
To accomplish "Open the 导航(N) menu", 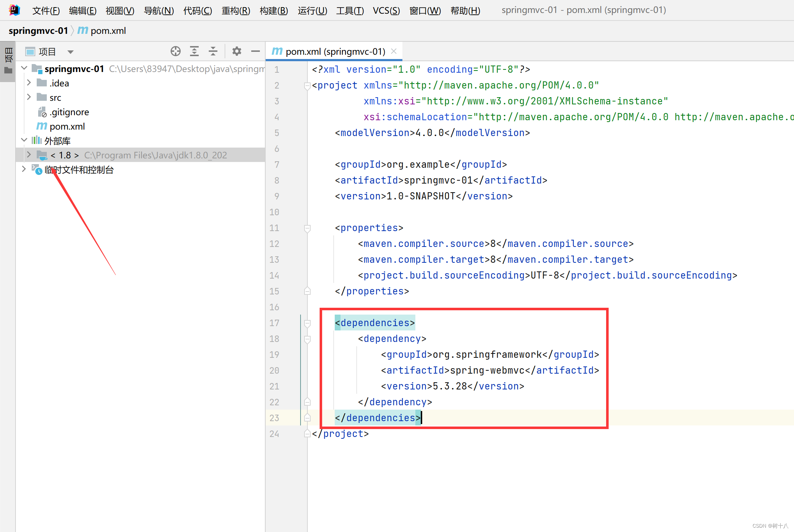I will point(159,10).
